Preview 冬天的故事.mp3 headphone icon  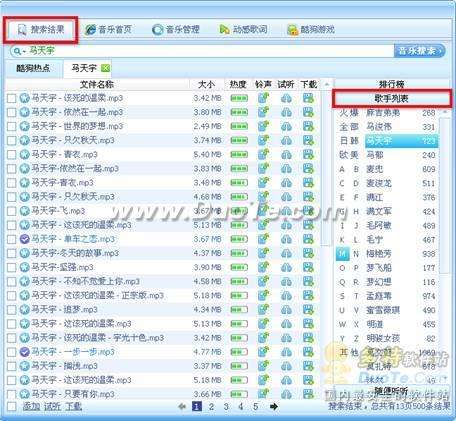coord(286,253)
